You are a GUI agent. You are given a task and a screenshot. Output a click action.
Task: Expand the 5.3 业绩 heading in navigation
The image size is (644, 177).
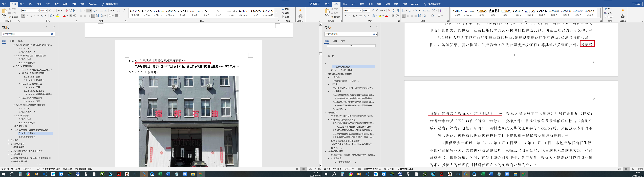(x=9, y=141)
